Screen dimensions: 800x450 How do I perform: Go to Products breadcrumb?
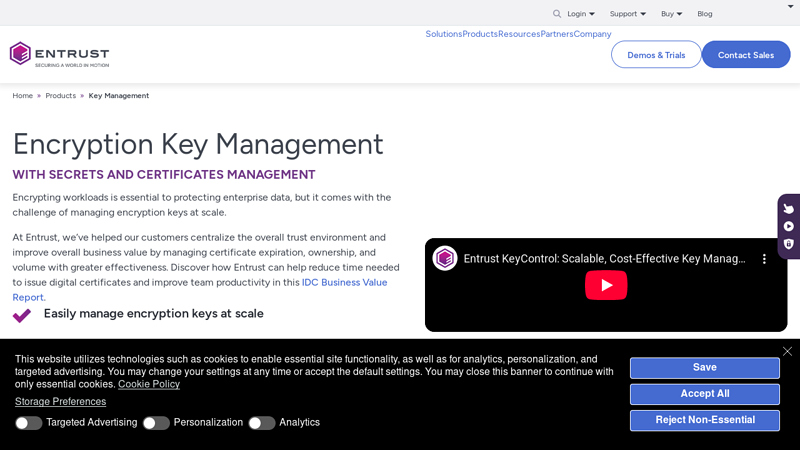pos(60,95)
